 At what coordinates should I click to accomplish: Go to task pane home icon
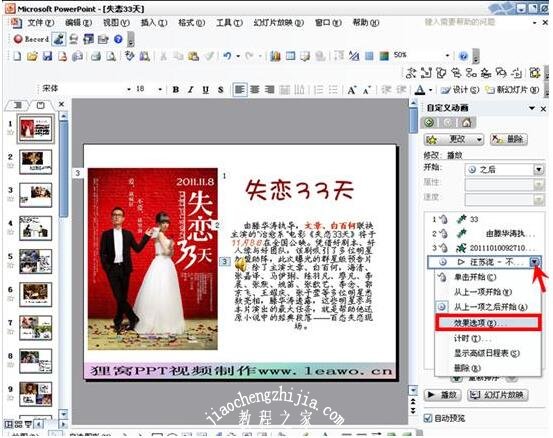coord(466,122)
